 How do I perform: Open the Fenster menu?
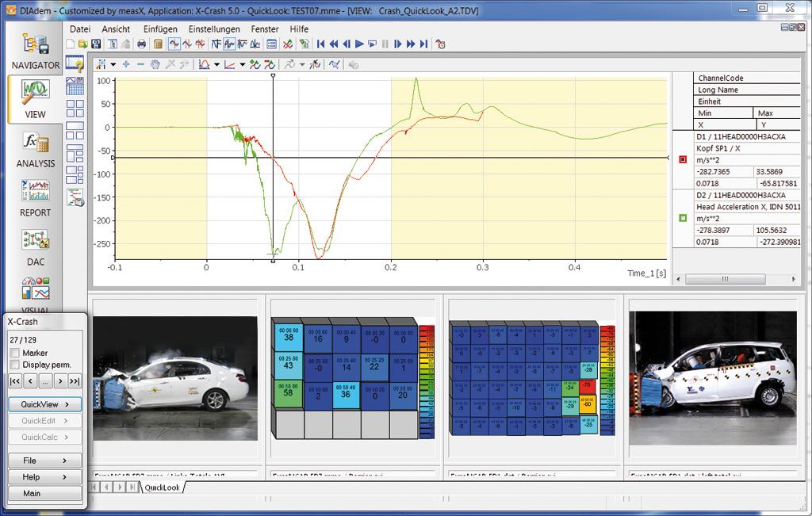(x=265, y=29)
